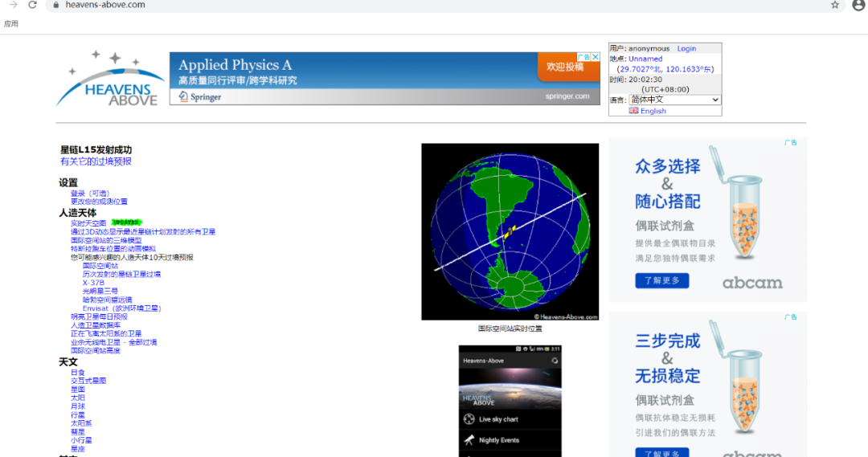Close the Springer banner ad with X
The image size is (868, 457).
click(595, 57)
